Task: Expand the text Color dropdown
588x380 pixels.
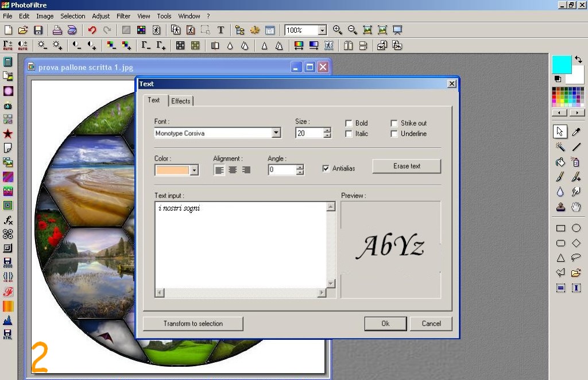Action: click(x=194, y=170)
